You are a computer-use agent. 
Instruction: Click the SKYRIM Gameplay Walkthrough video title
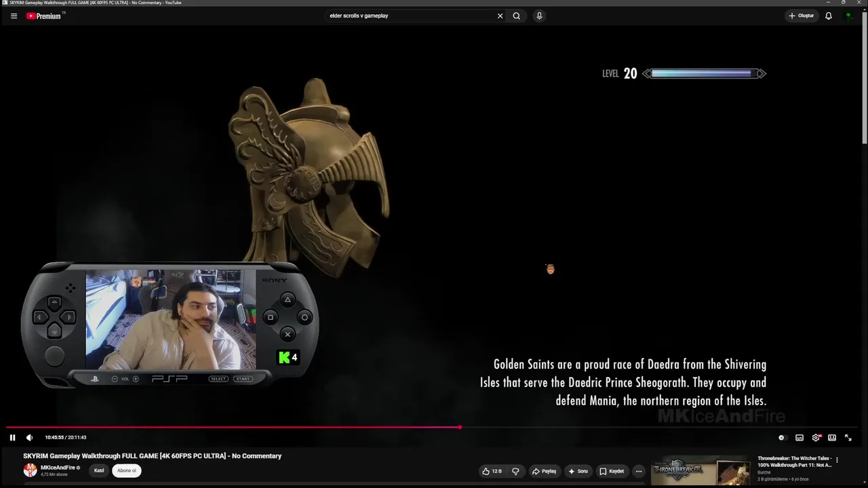point(153,456)
